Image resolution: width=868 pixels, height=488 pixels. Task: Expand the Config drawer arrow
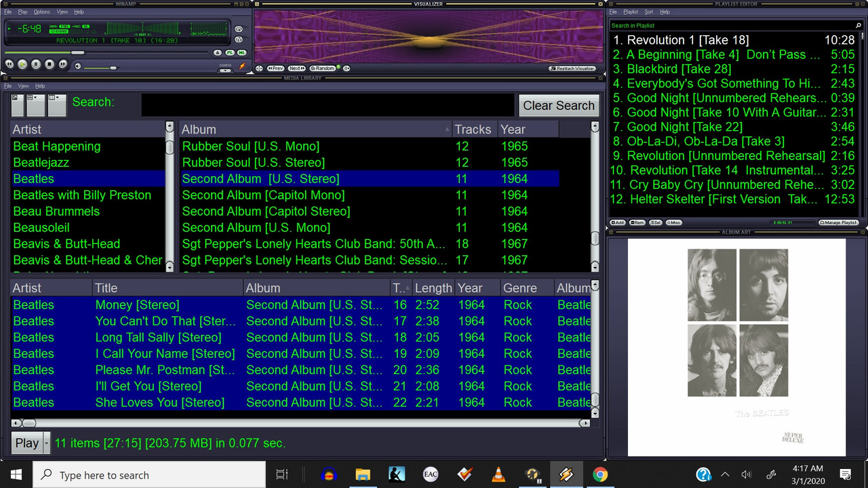point(225,70)
